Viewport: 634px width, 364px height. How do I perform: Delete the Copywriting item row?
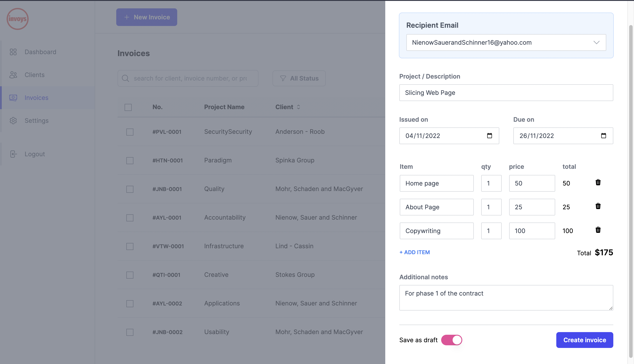coord(598,230)
